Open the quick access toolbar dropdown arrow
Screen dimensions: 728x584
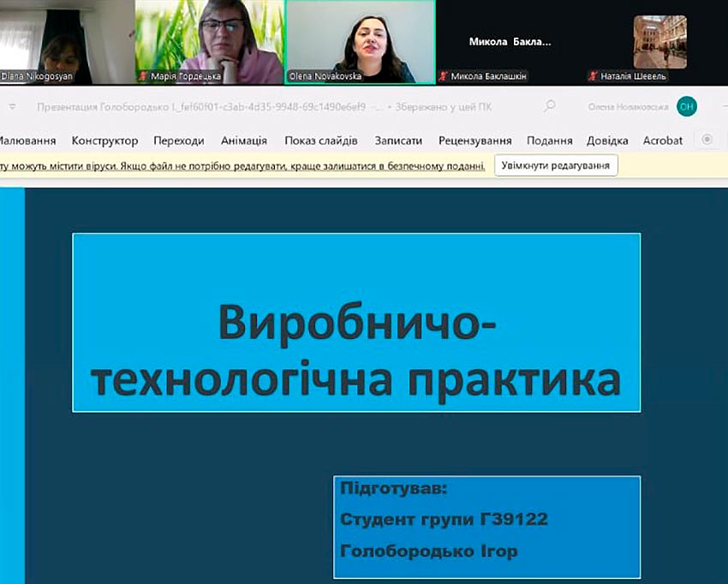pyautogui.click(x=13, y=107)
